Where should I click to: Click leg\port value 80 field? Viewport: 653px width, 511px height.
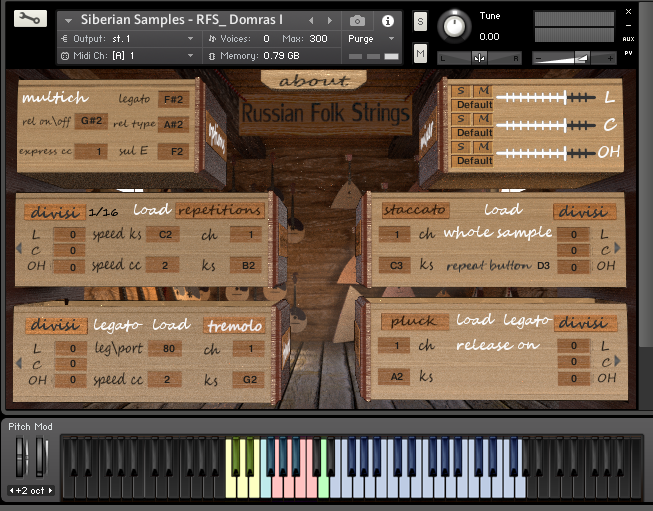(166, 349)
